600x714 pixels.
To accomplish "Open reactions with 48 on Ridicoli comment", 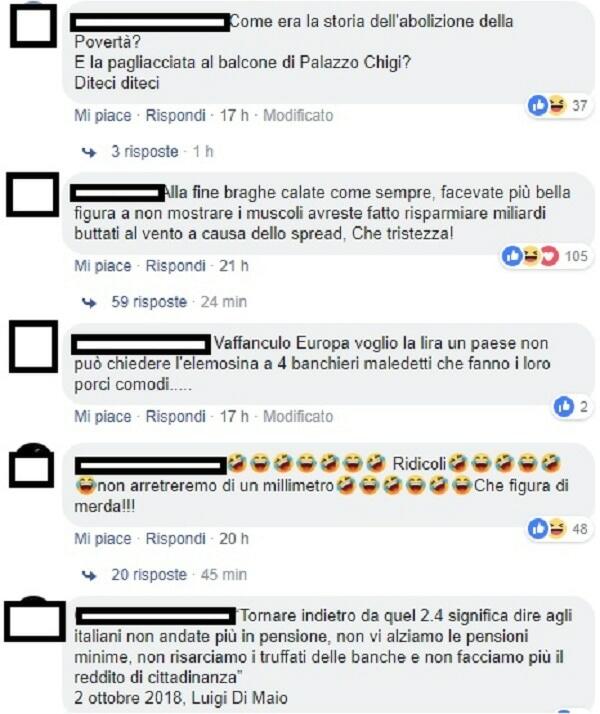I will pyautogui.click(x=559, y=529).
